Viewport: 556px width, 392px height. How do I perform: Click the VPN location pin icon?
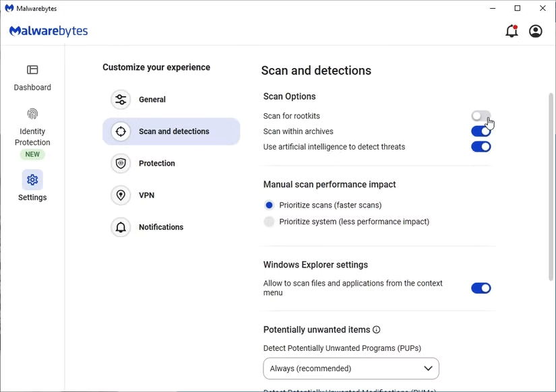coord(121,195)
